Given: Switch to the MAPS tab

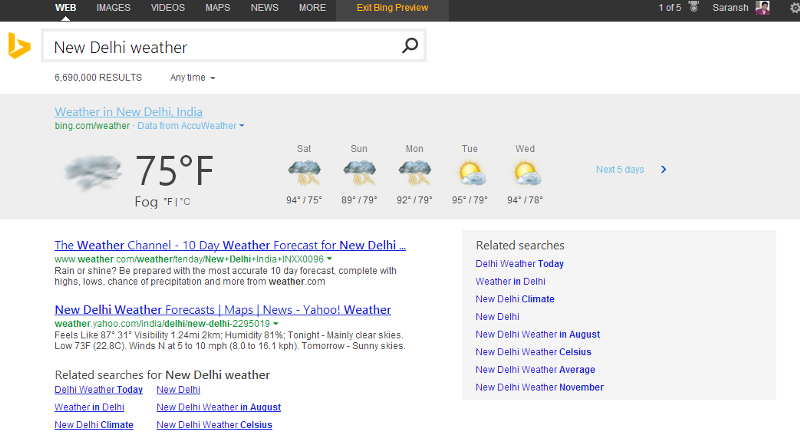Looking at the screenshot, I should (x=218, y=8).
